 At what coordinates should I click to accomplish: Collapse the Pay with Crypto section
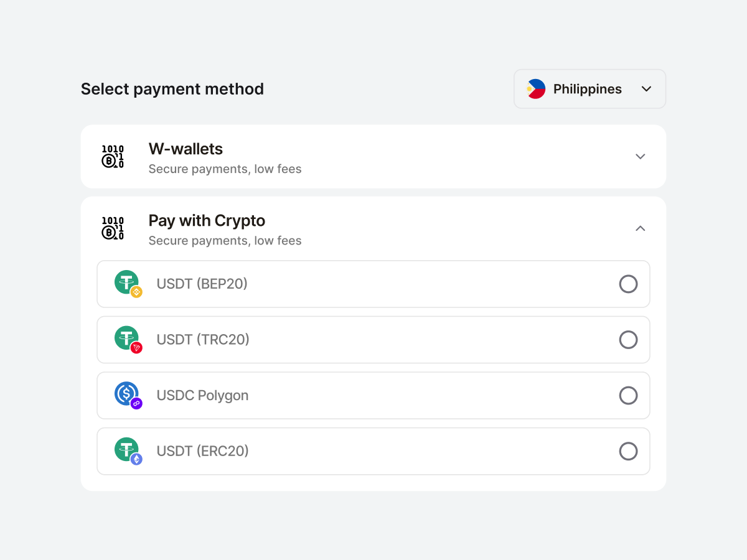click(640, 228)
